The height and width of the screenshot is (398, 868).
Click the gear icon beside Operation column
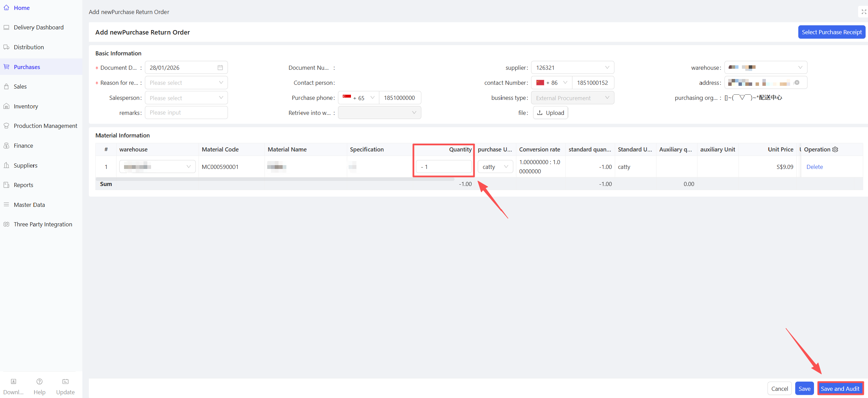coord(835,149)
